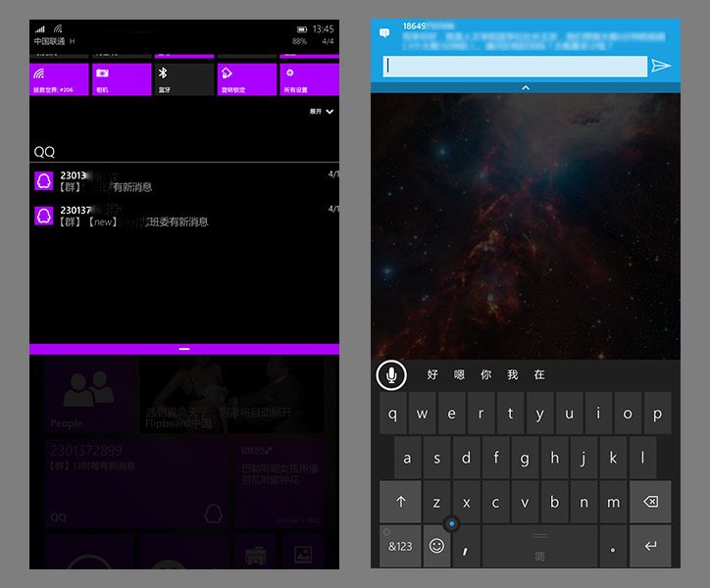710x588 pixels.
Task: Tap the w key
Action: (x=422, y=414)
